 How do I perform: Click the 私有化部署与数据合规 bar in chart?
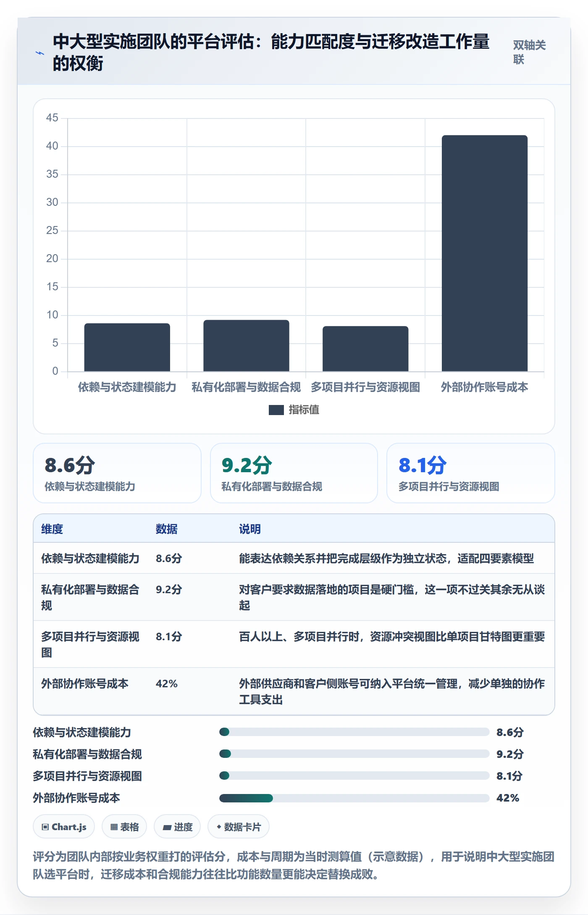click(247, 346)
